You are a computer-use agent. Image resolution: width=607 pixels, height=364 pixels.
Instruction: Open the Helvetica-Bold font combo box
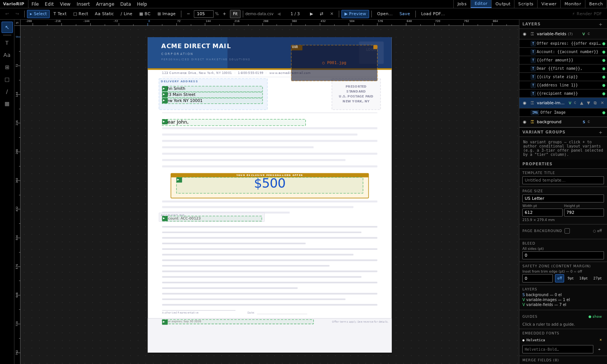pos(558,350)
